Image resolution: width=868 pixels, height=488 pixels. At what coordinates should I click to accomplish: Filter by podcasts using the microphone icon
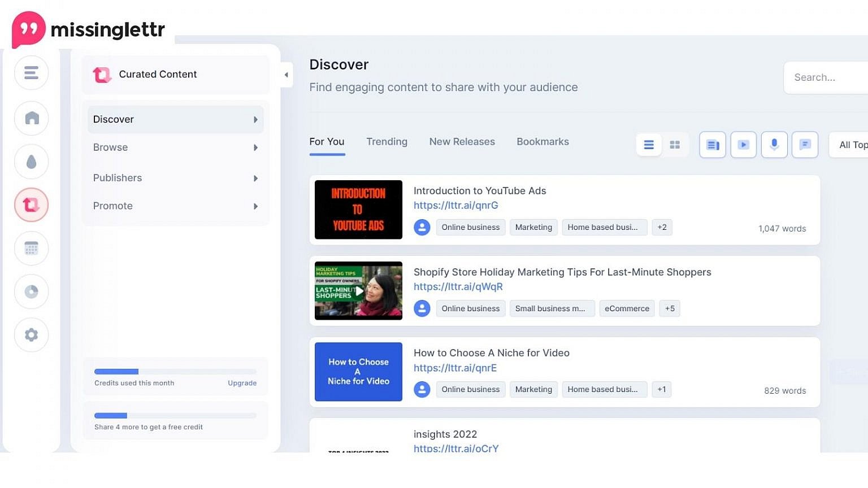774,145
